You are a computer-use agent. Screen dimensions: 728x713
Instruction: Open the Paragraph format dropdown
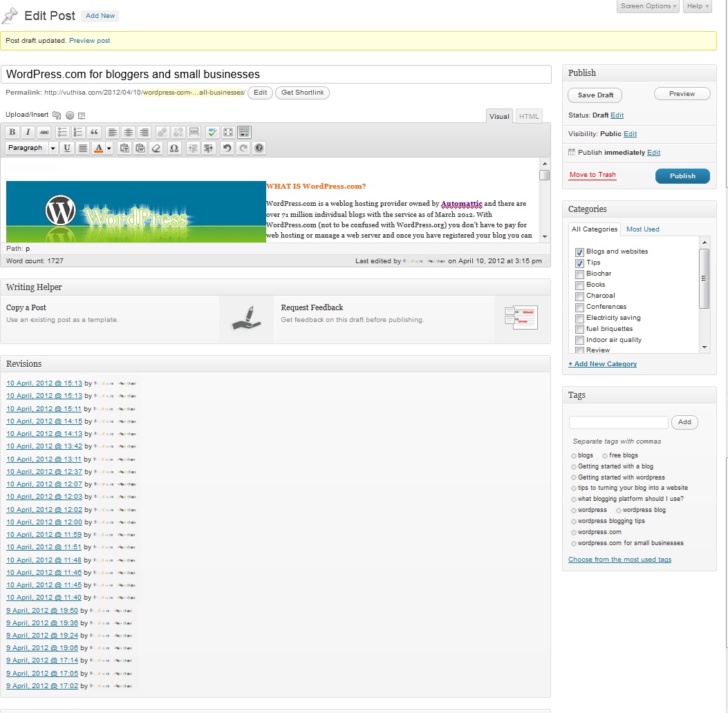(32, 148)
